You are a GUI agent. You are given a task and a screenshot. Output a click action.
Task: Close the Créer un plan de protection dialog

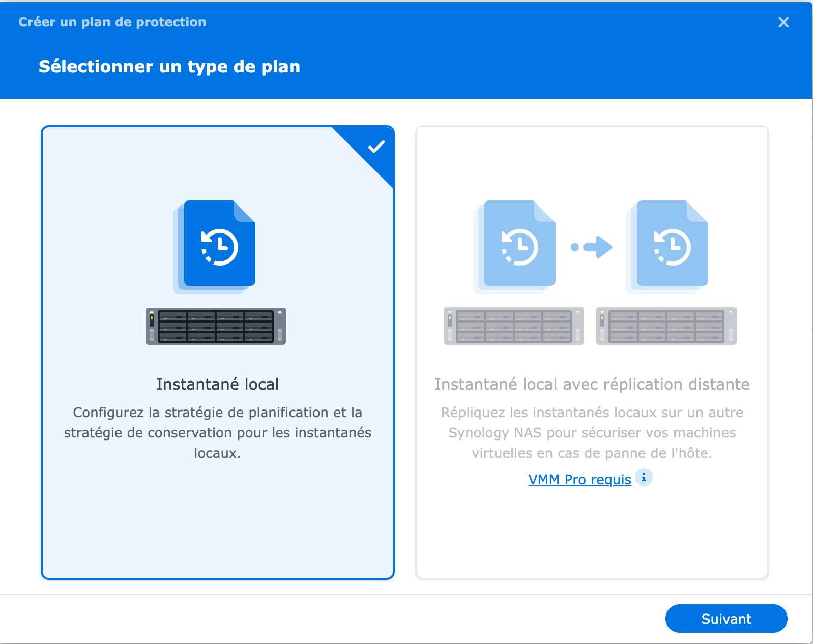(x=783, y=22)
